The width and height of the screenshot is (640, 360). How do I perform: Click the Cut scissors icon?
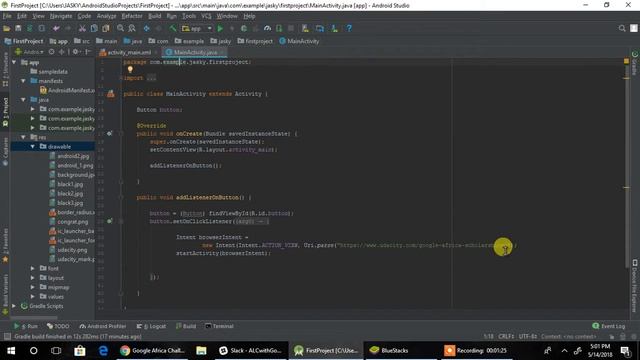[82, 29]
